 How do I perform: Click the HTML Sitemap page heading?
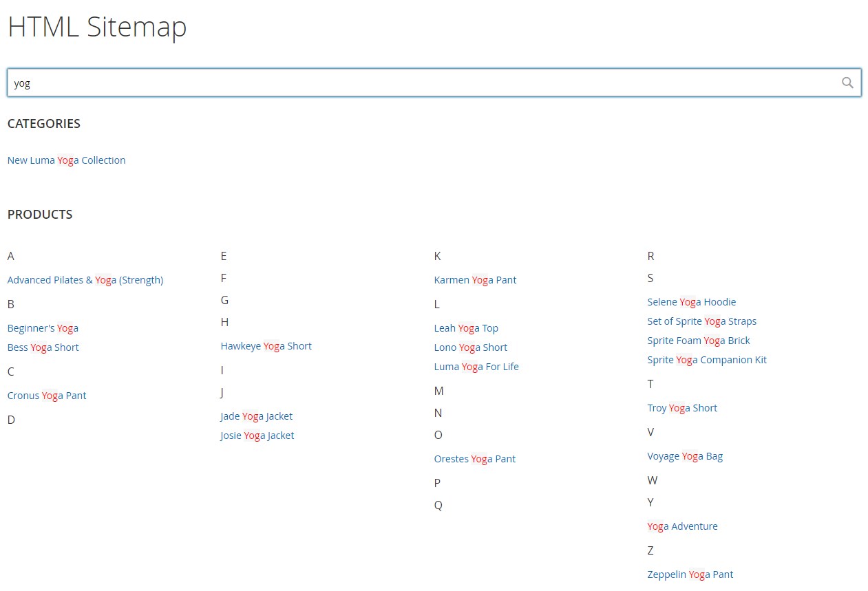[97, 27]
